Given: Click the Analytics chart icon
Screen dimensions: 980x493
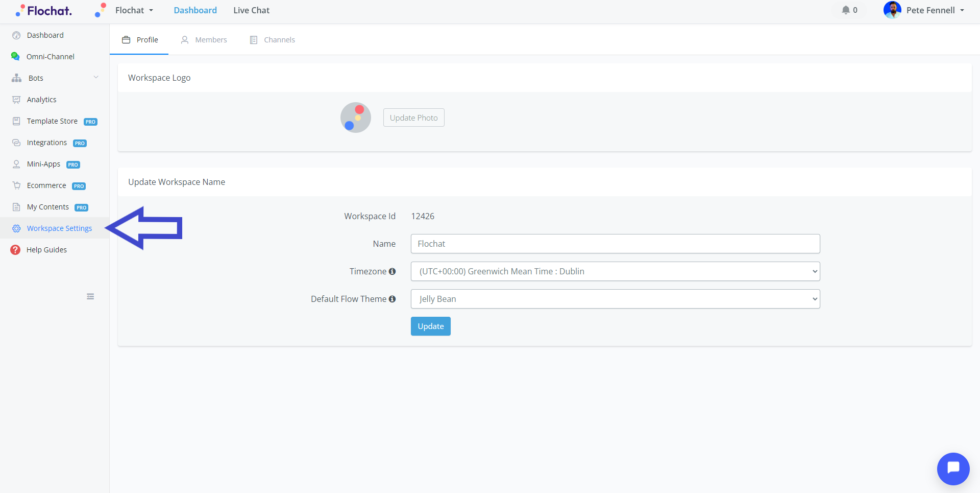Looking at the screenshot, I should point(16,100).
